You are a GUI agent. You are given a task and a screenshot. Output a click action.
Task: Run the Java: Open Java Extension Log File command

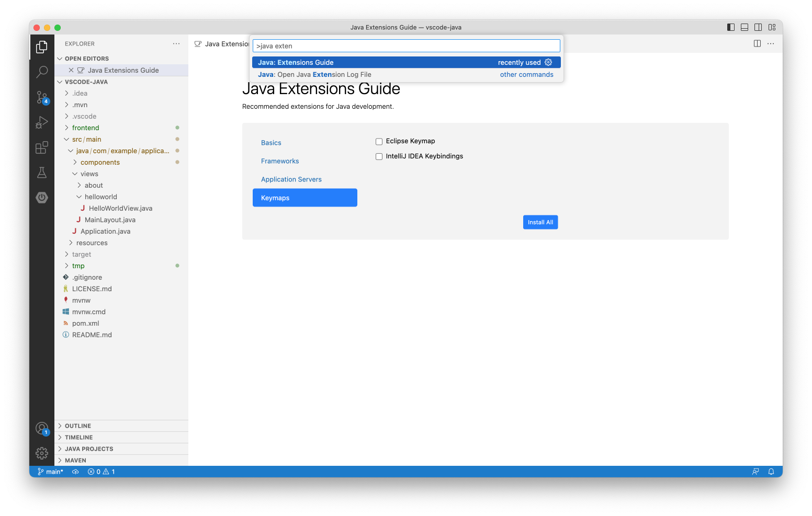point(366,74)
